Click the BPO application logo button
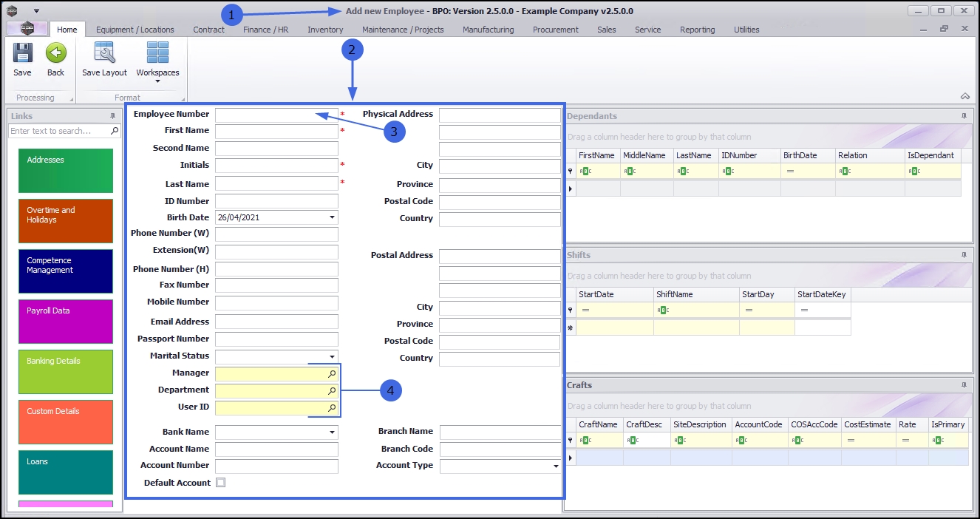The height and width of the screenshot is (519, 980). (27, 29)
